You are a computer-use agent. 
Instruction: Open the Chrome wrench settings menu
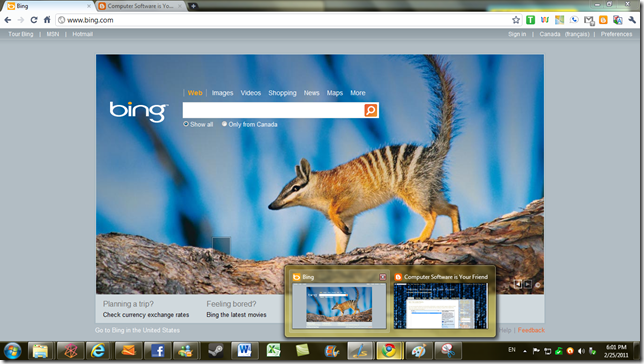click(x=632, y=20)
